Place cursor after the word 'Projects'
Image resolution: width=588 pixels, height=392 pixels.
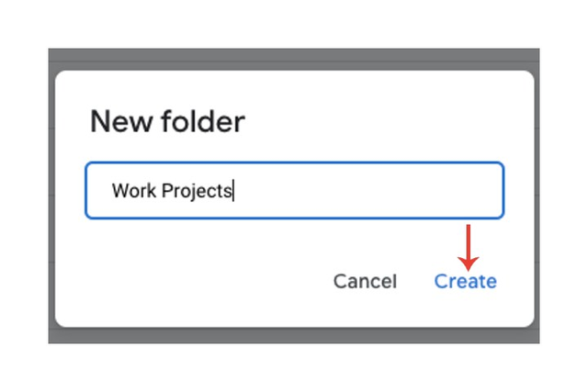(x=232, y=190)
